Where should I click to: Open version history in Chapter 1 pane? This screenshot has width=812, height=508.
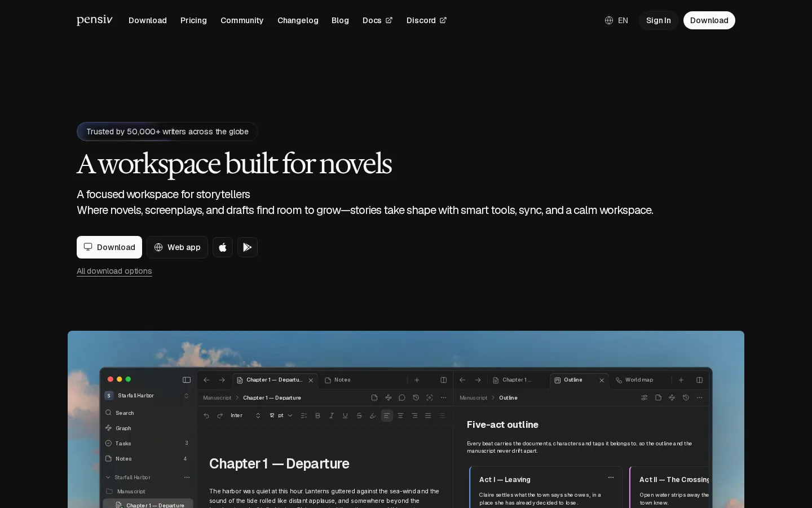[x=416, y=397]
